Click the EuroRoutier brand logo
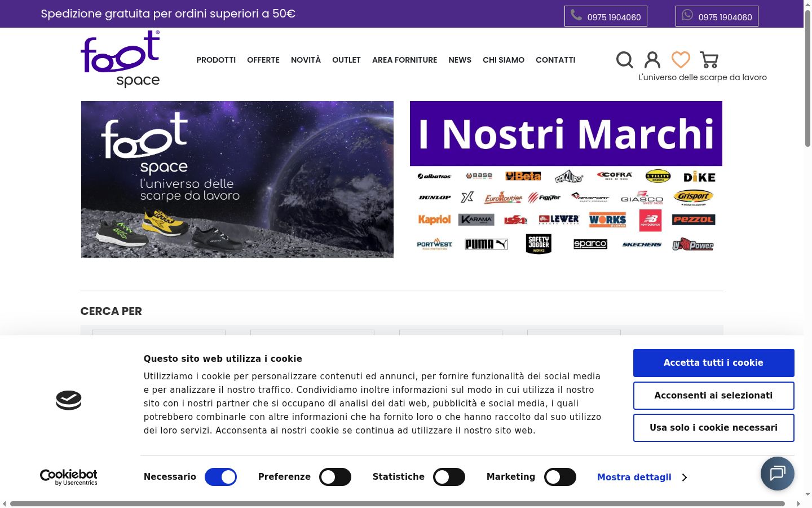 [503, 198]
